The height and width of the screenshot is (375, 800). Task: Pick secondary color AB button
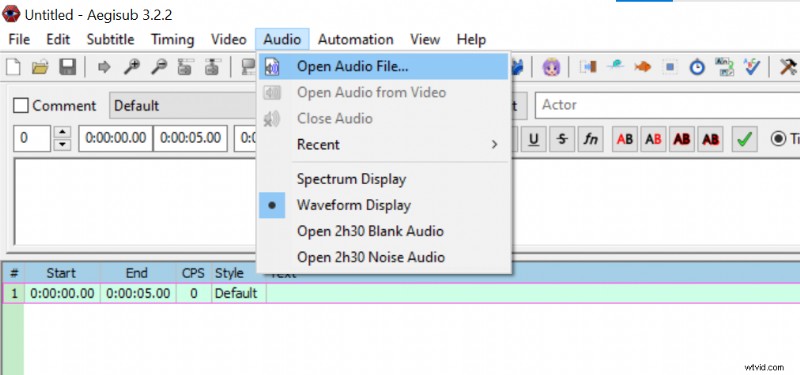(x=653, y=139)
